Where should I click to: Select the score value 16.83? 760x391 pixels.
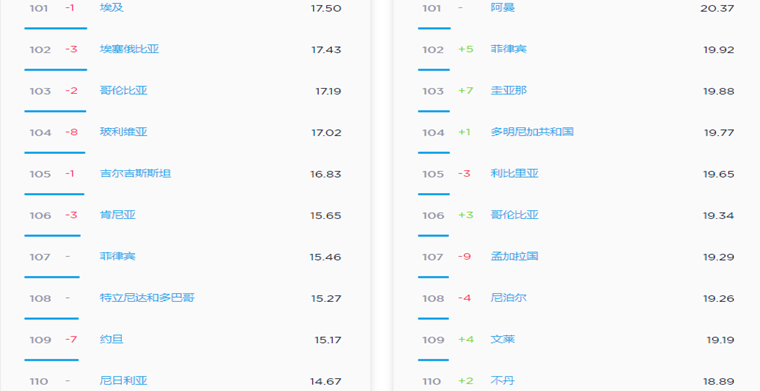click(x=326, y=174)
